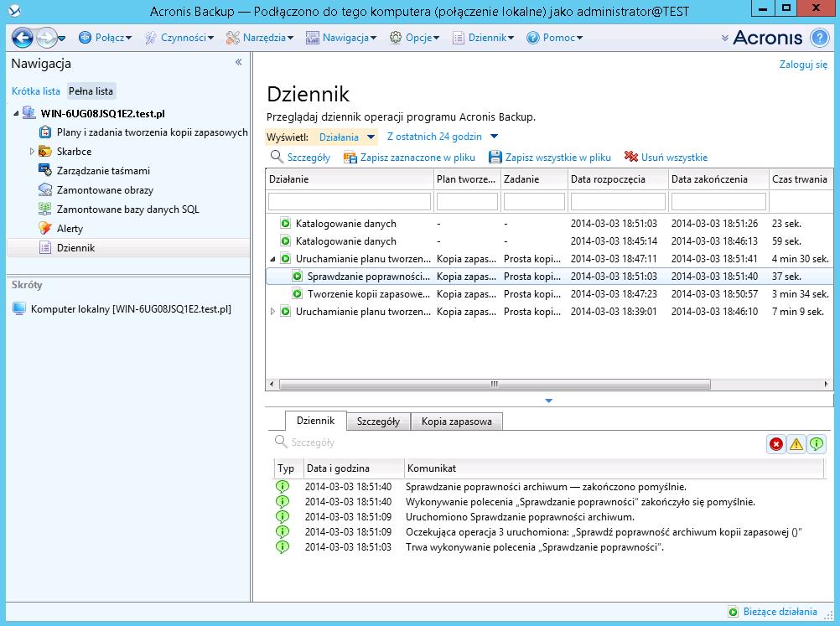
Task: Select Katalogowanie danych row started 18:51:03
Action: [549, 223]
